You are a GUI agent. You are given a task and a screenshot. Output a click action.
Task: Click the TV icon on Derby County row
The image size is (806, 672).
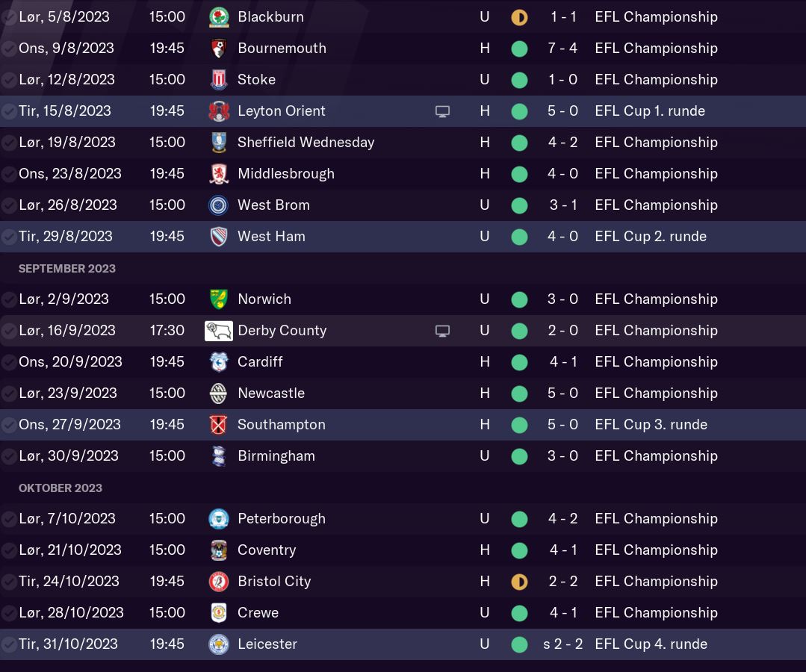[442, 331]
